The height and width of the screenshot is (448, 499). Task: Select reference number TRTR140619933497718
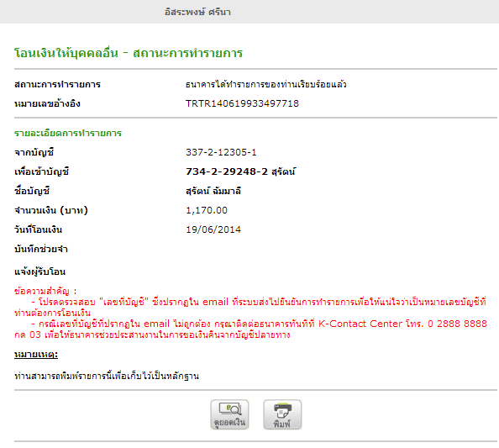242,103
